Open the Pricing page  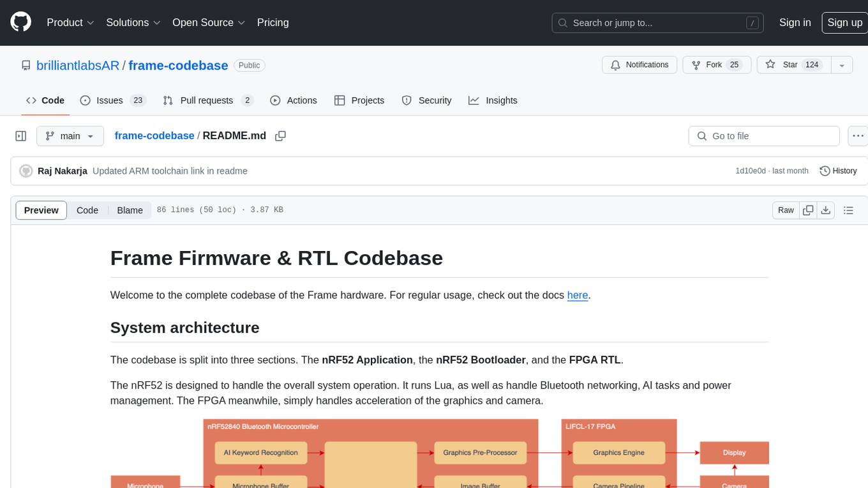pos(273,22)
